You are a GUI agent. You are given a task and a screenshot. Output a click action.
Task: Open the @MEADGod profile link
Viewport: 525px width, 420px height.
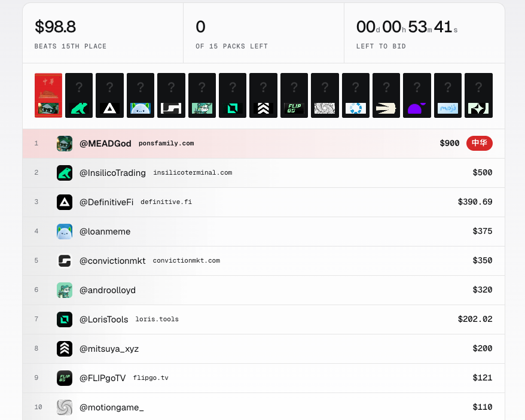(105, 144)
